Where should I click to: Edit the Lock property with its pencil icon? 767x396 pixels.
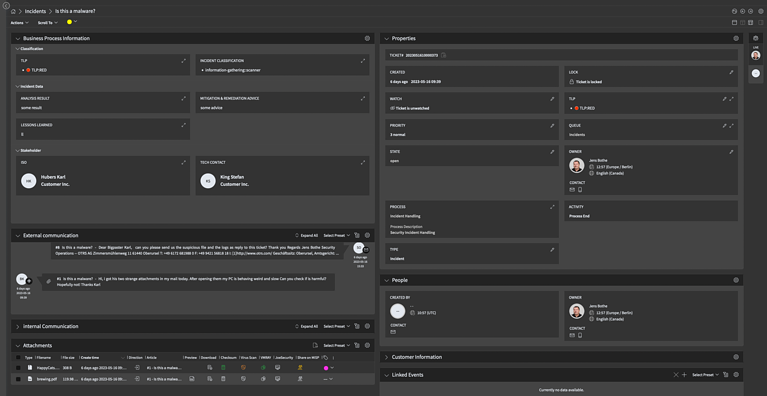click(731, 72)
